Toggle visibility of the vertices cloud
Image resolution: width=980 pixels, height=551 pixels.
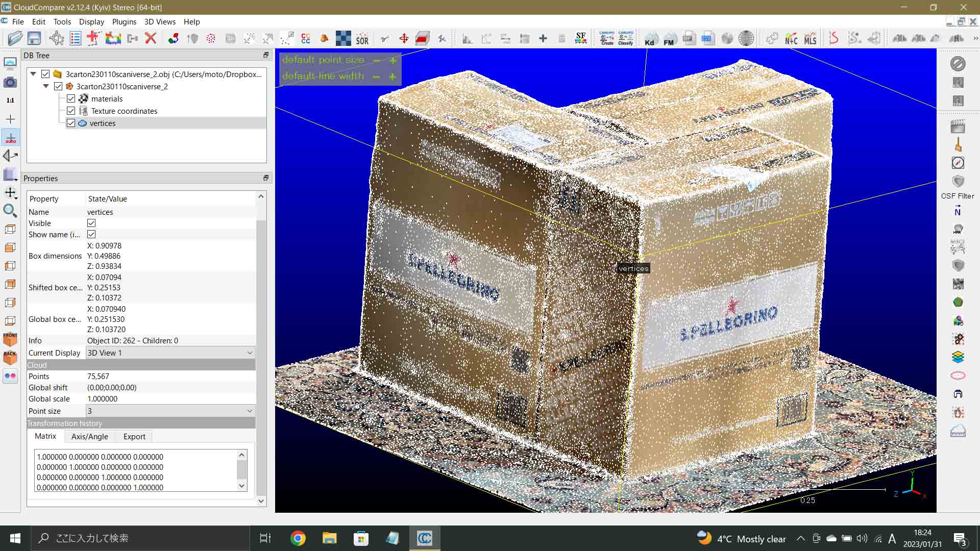[71, 123]
